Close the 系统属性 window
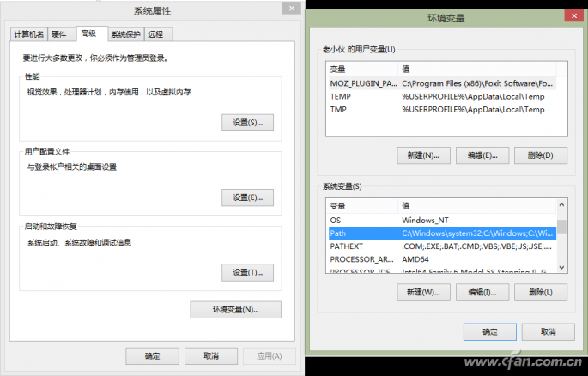The height and width of the screenshot is (376, 588). point(291,9)
